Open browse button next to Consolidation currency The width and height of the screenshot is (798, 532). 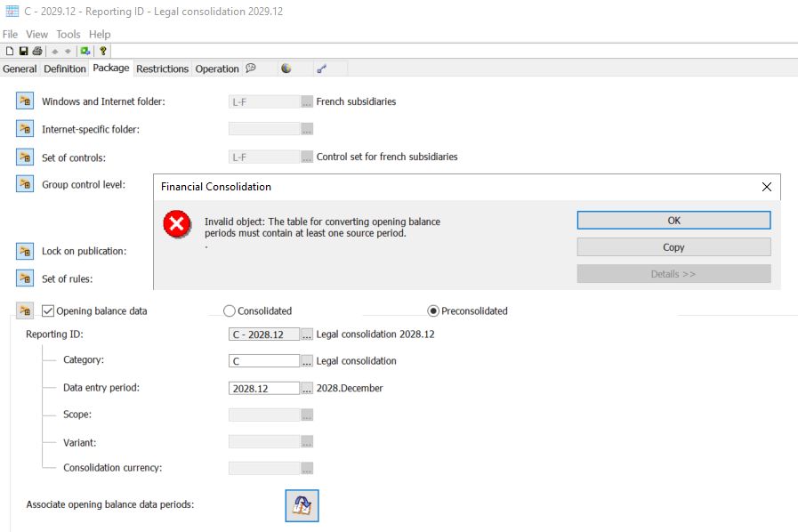pos(306,468)
